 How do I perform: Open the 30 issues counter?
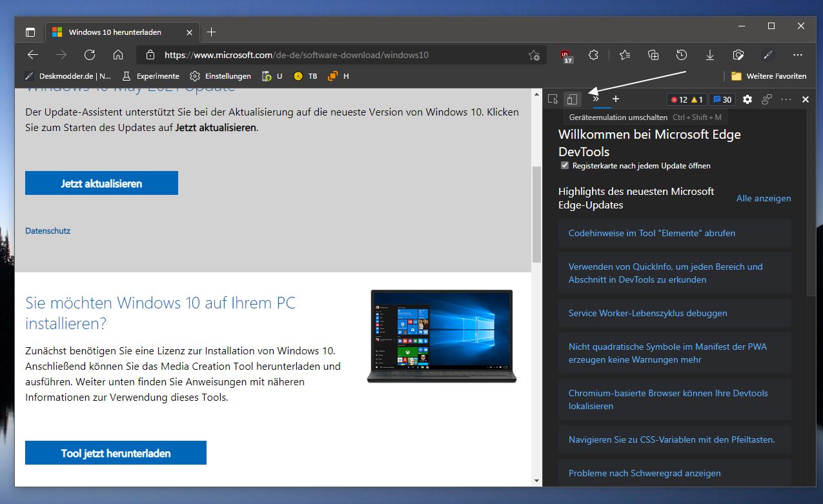[x=722, y=100]
